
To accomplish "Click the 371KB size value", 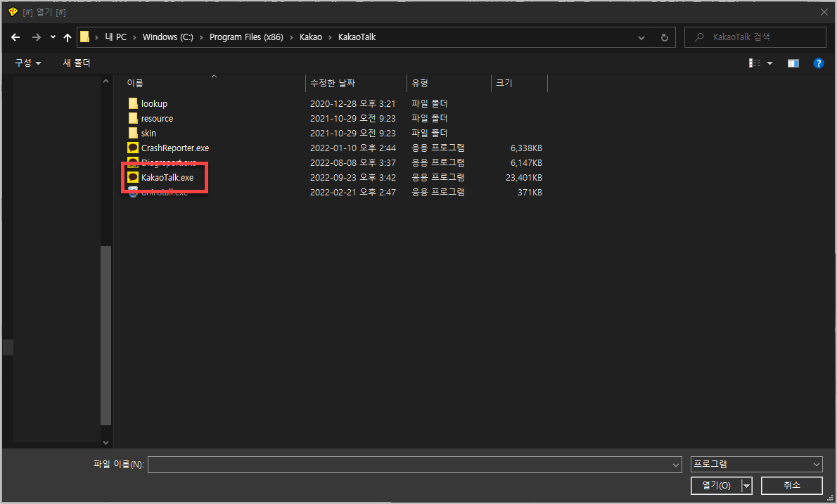I will (530, 192).
